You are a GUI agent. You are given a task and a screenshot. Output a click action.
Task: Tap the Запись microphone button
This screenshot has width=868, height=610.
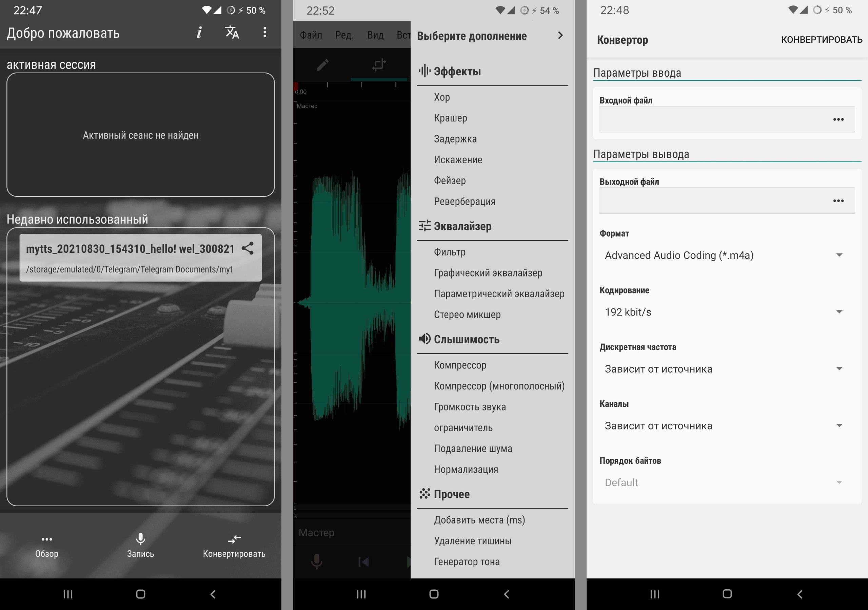(x=140, y=545)
